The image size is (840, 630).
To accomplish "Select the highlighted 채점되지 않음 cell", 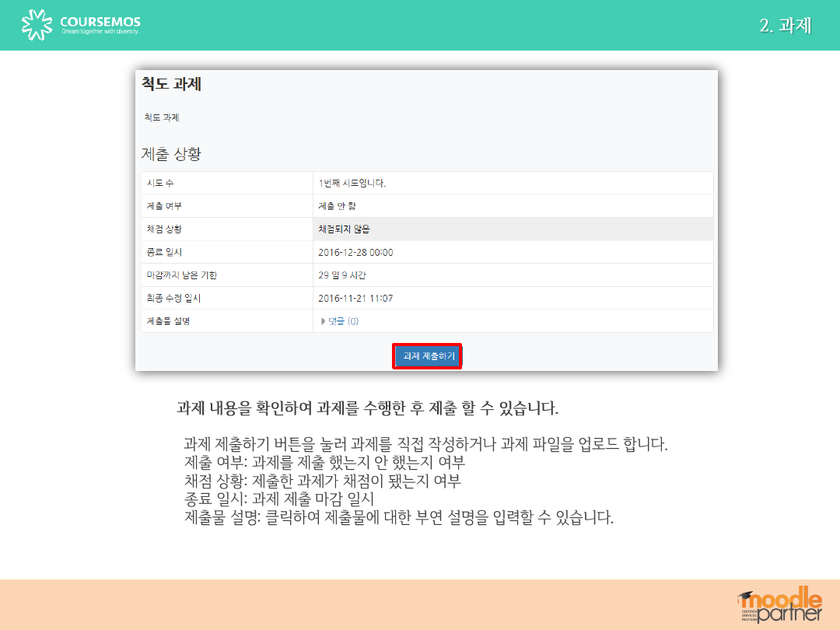I will point(344,229).
